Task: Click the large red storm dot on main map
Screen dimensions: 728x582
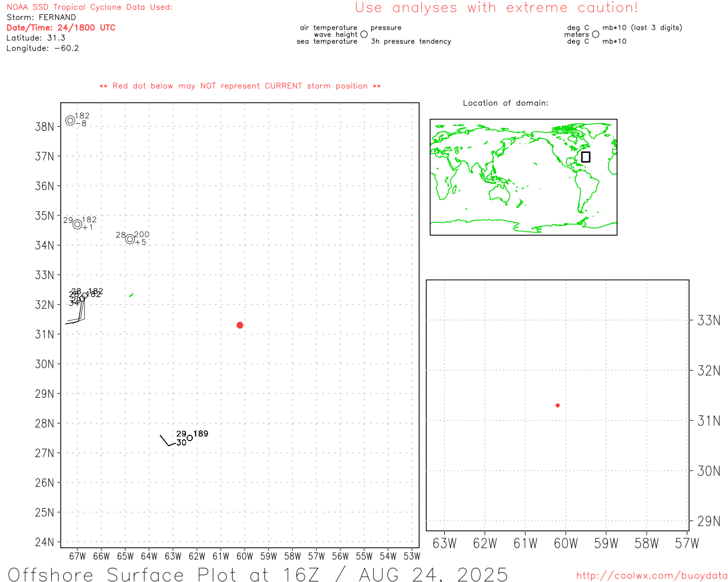Action: coord(239,325)
